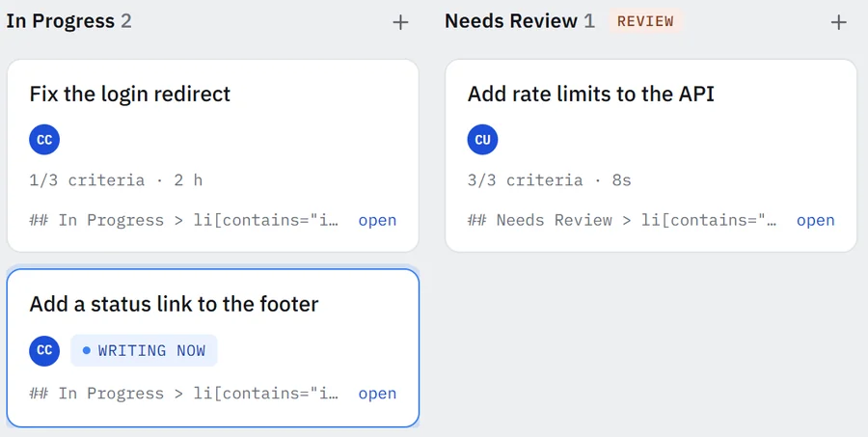Select path text on status link footer card
Viewport: 868px width, 437px height.
pyautogui.click(x=184, y=394)
